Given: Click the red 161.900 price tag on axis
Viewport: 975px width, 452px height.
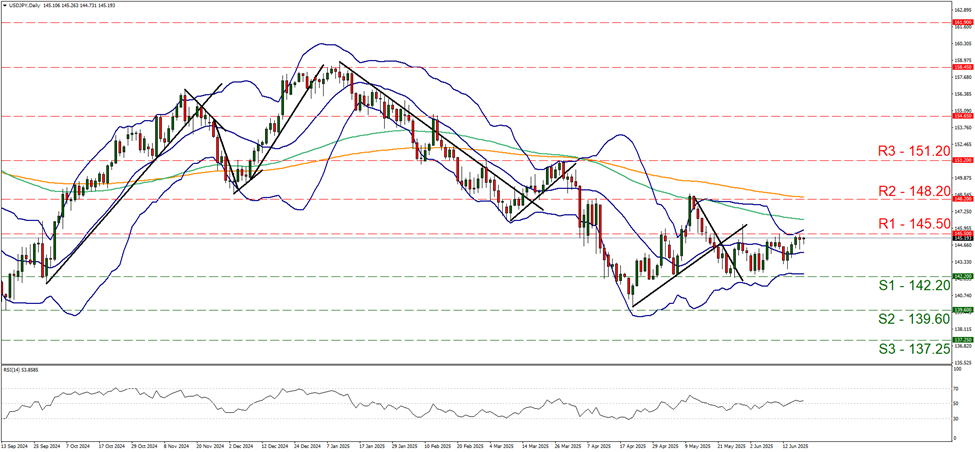Looking at the screenshot, I should (960, 21).
